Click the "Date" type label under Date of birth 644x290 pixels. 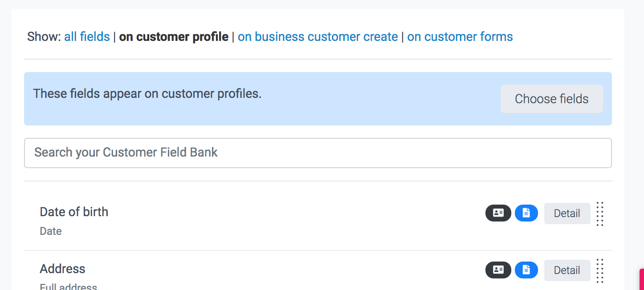(x=51, y=231)
